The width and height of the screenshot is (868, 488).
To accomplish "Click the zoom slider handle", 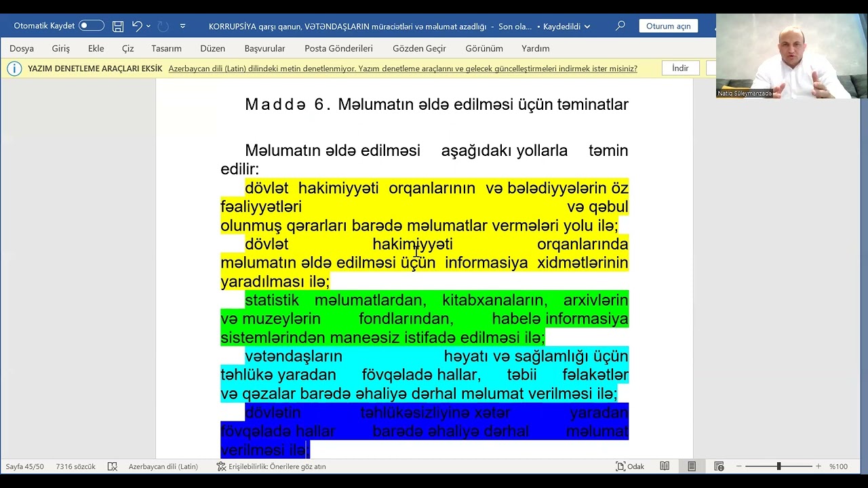I will pyautogui.click(x=778, y=466).
